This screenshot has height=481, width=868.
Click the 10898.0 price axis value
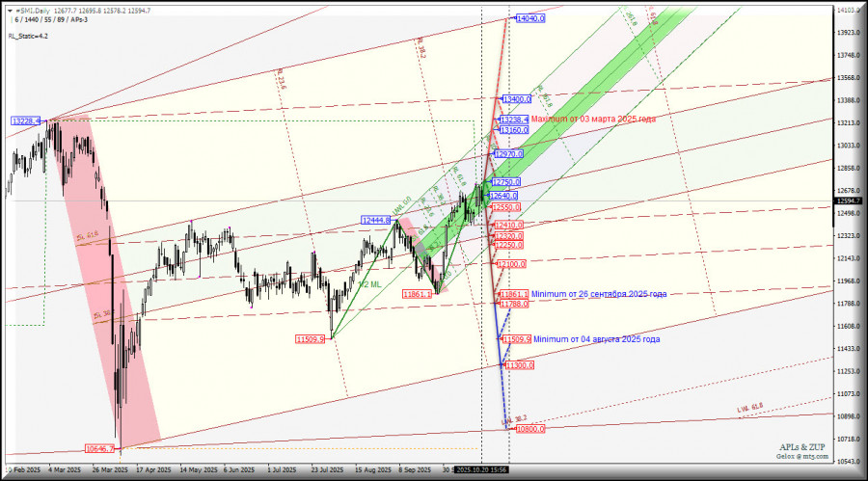click(848, 416)
